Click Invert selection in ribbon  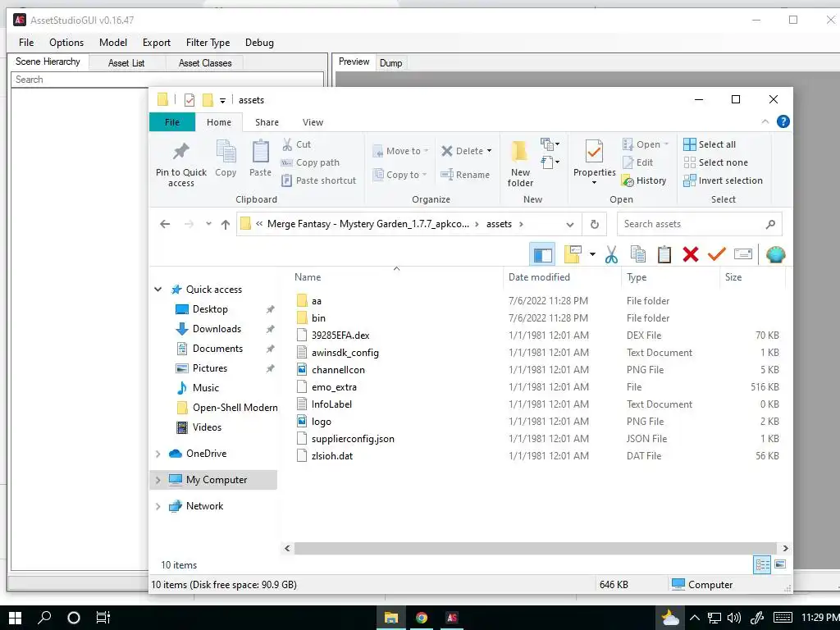point(724,180)
